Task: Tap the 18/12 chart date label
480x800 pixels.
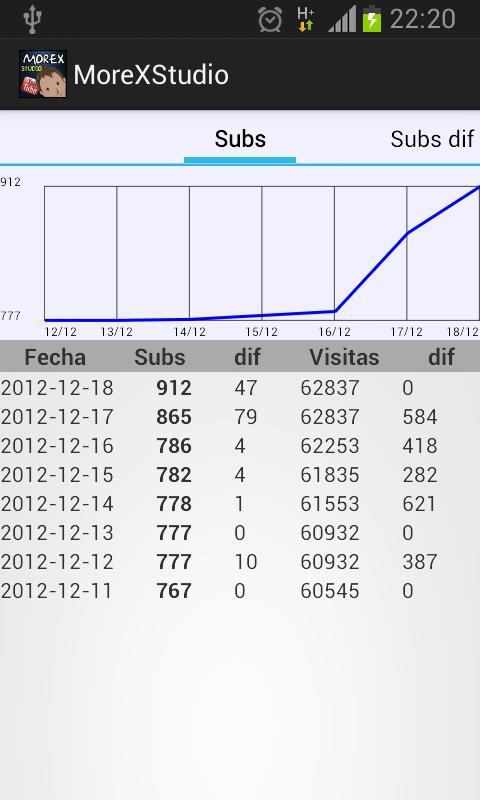Action: point(462,332)
